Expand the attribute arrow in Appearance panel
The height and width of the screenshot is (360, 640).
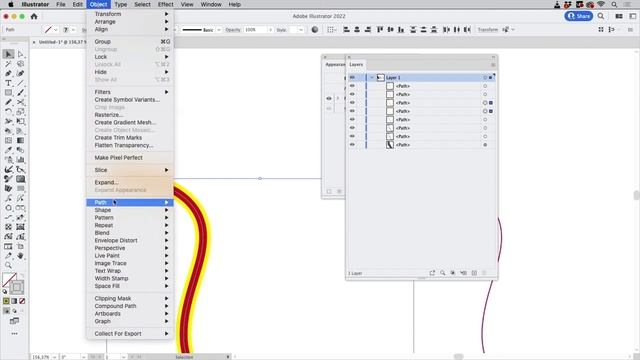(x=338, y=98)
